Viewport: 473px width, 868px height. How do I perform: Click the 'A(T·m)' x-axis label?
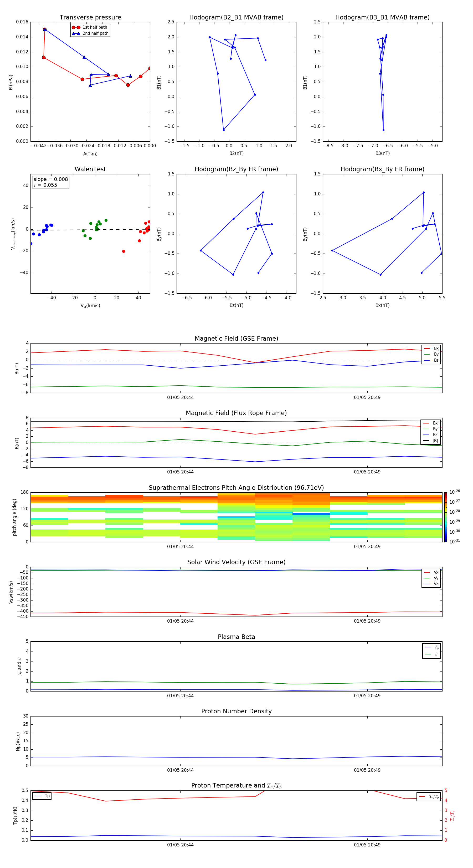90,154
